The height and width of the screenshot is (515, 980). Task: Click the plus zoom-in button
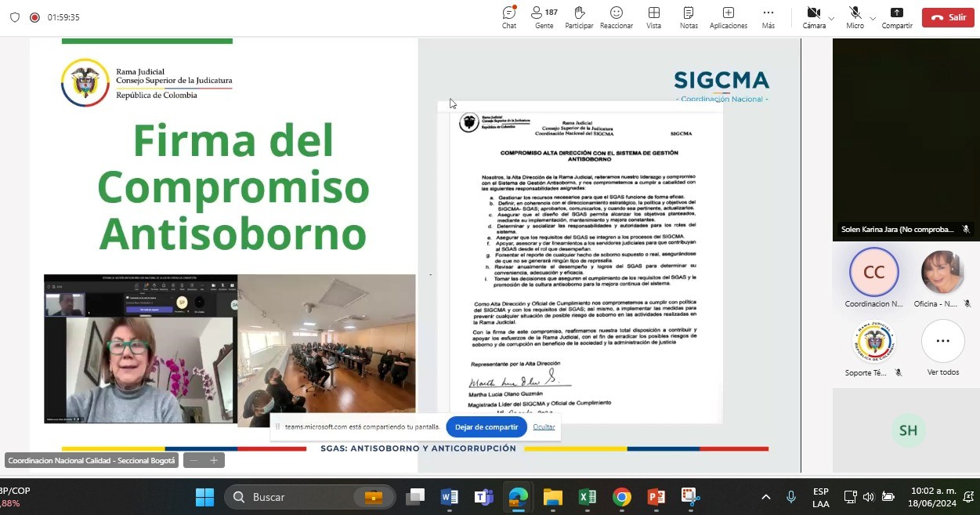(214, 460)
